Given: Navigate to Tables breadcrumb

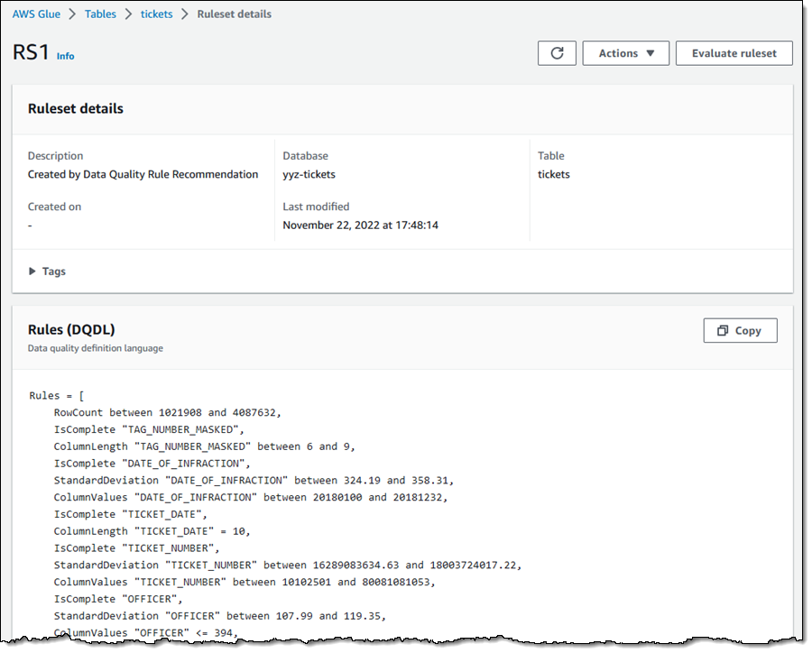Looking at the screenshot, I should (100, 14).
